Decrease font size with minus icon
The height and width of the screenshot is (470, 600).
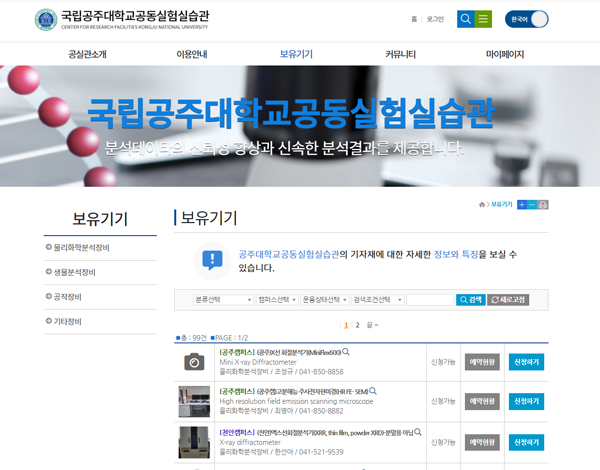point(532,205)
